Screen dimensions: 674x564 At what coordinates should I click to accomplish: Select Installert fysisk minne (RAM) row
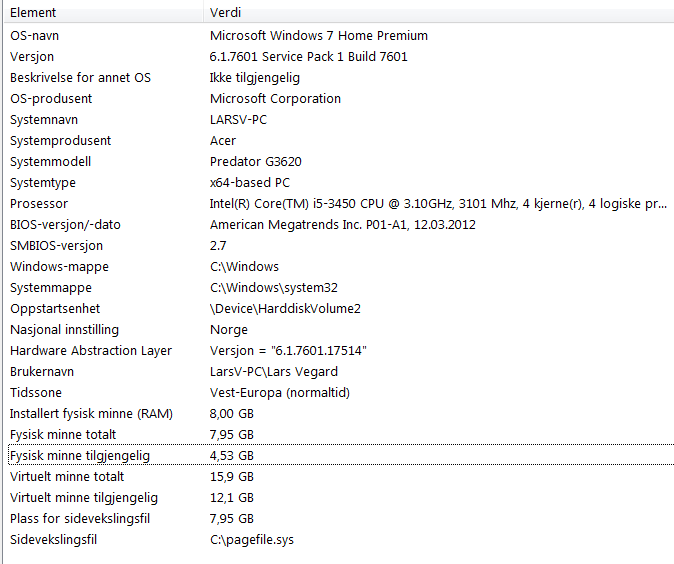(x=90, y=414)
